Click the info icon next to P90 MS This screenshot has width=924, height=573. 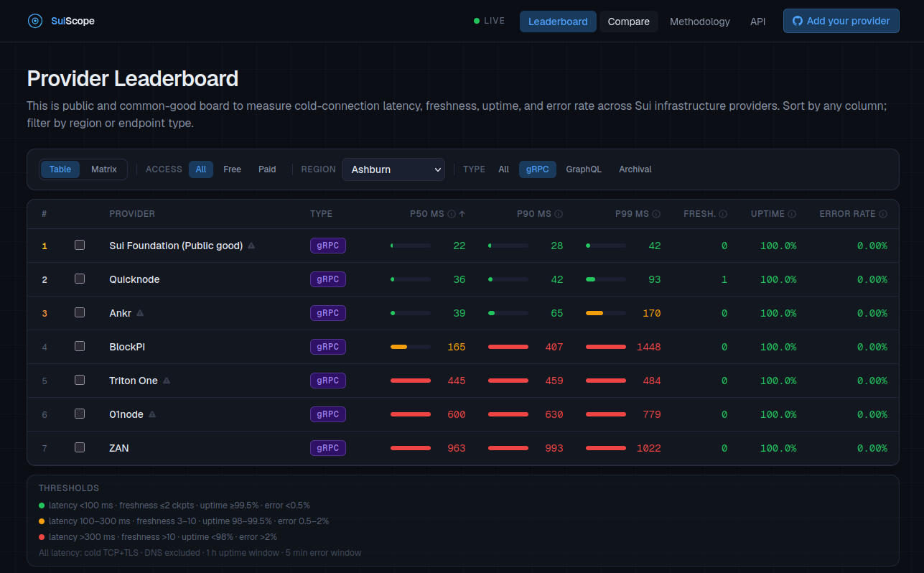point(559,214)
